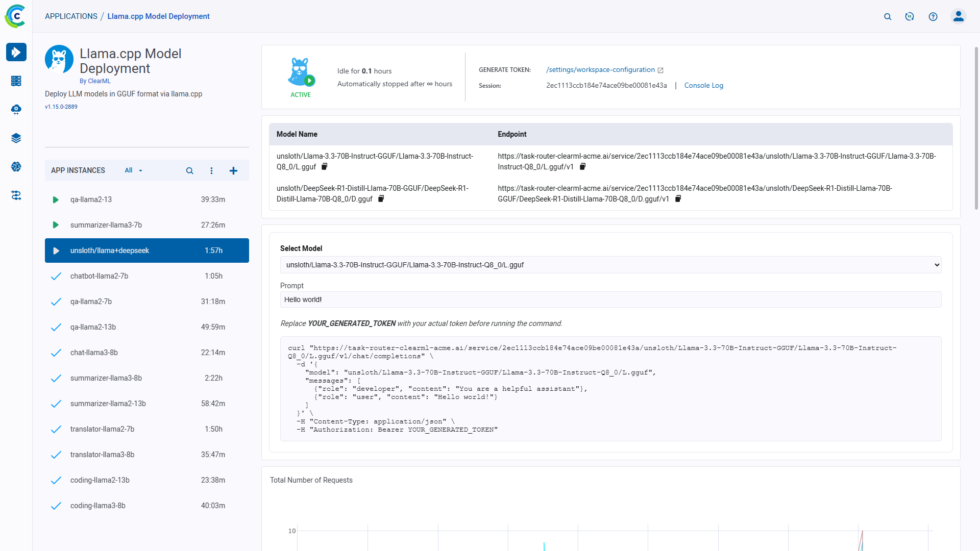Open app instances three-dot menu
Viewport: 980px width, 551px height.
pyautogui.click(x=211, y=171)
